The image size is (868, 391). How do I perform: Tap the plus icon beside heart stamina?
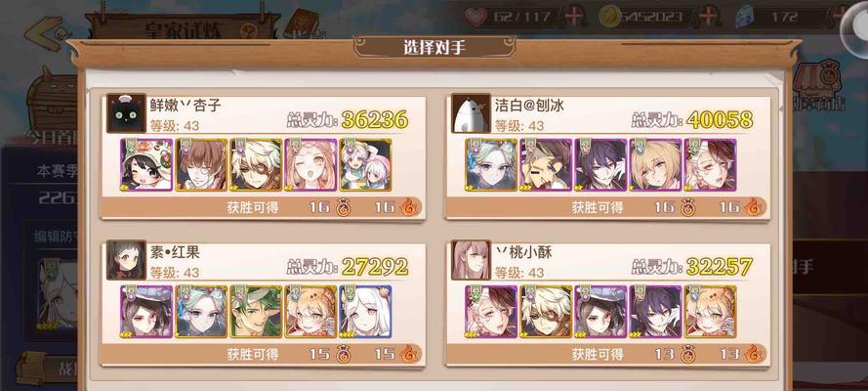(x=574, y=17)
